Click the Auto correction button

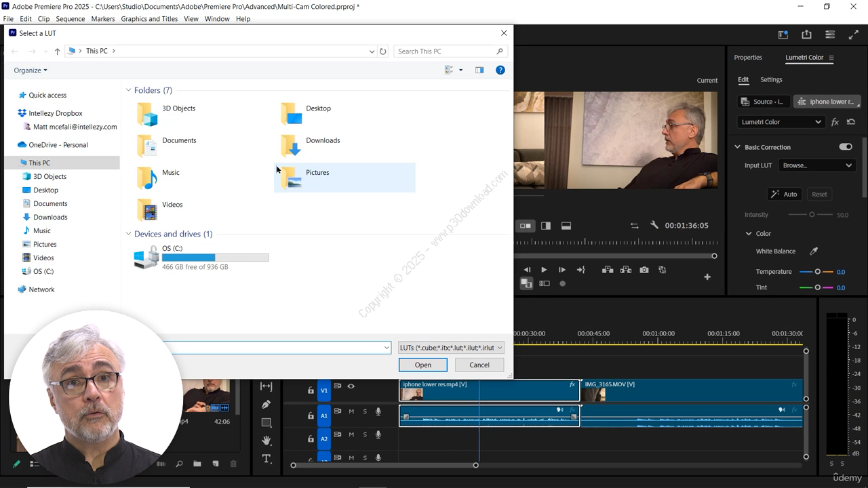tap(783, 194)
